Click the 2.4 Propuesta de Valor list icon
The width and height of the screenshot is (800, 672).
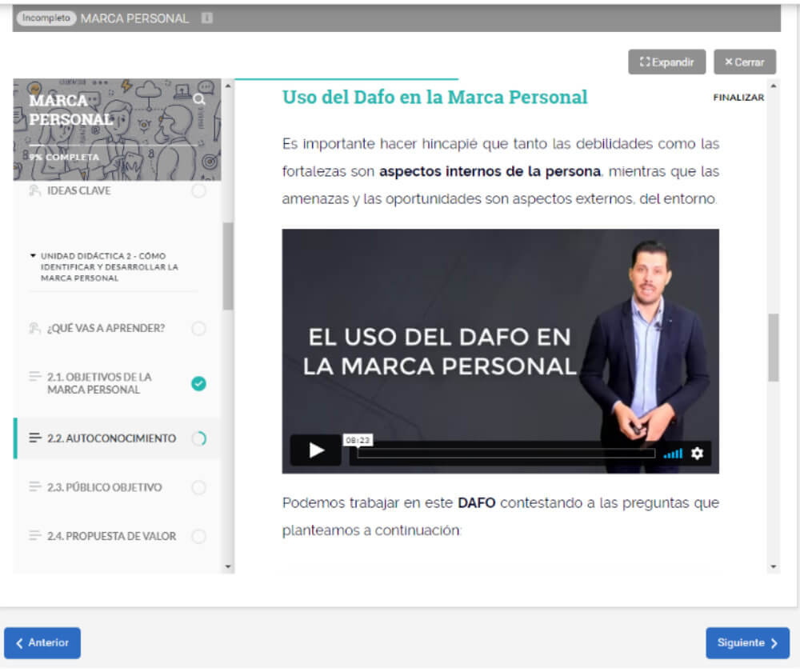tap(34, 536)
